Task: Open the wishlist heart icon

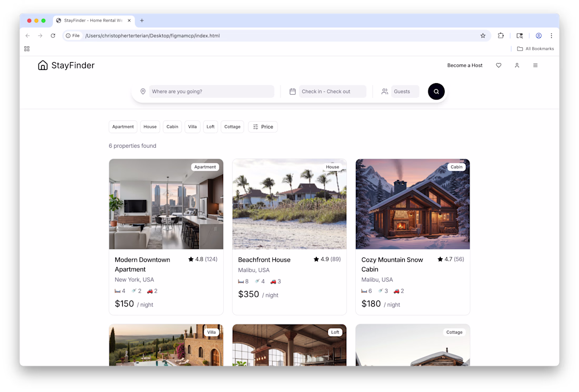Action: (x=498, y=65)
